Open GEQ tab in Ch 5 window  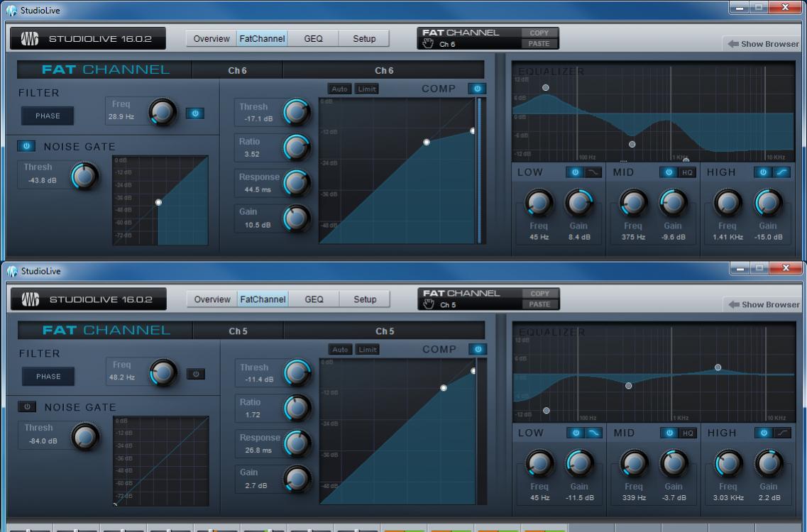tap(314, 299)
